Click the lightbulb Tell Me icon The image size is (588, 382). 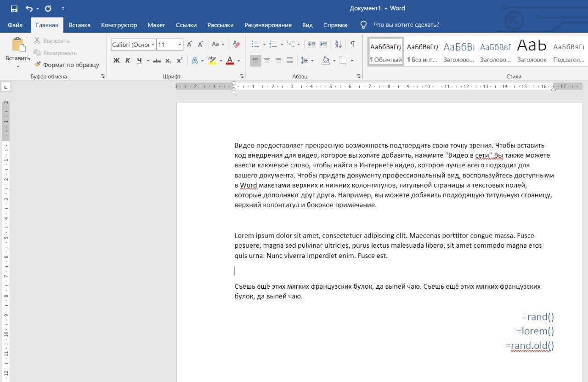coord(363,25)
